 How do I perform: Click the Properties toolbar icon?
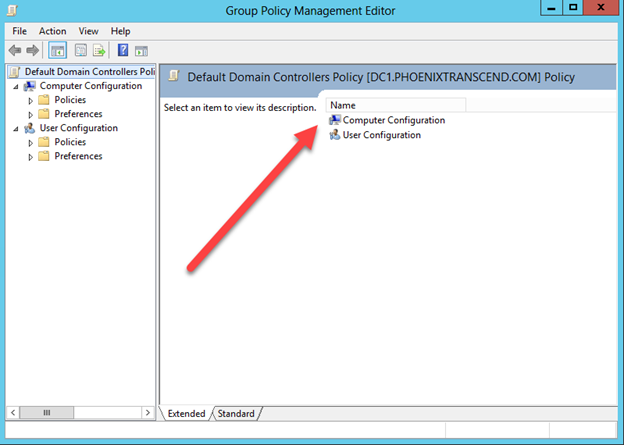79,50
